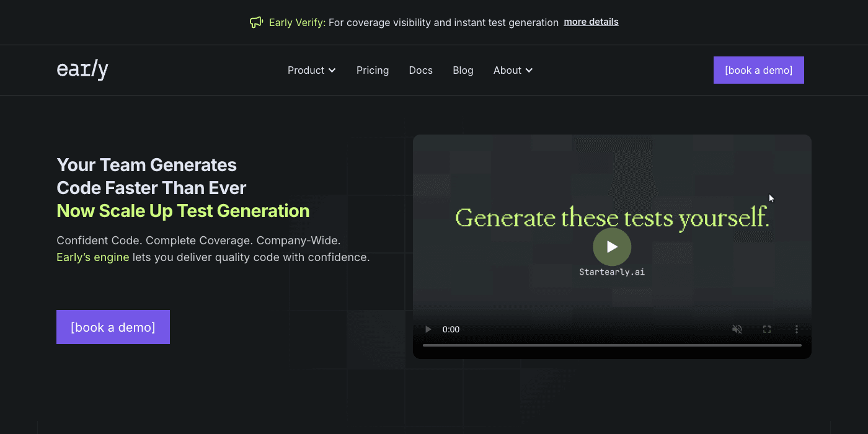Open the green 'Early's engine' link
Viewport: 868px width, 434px height.
coord(93,257)
